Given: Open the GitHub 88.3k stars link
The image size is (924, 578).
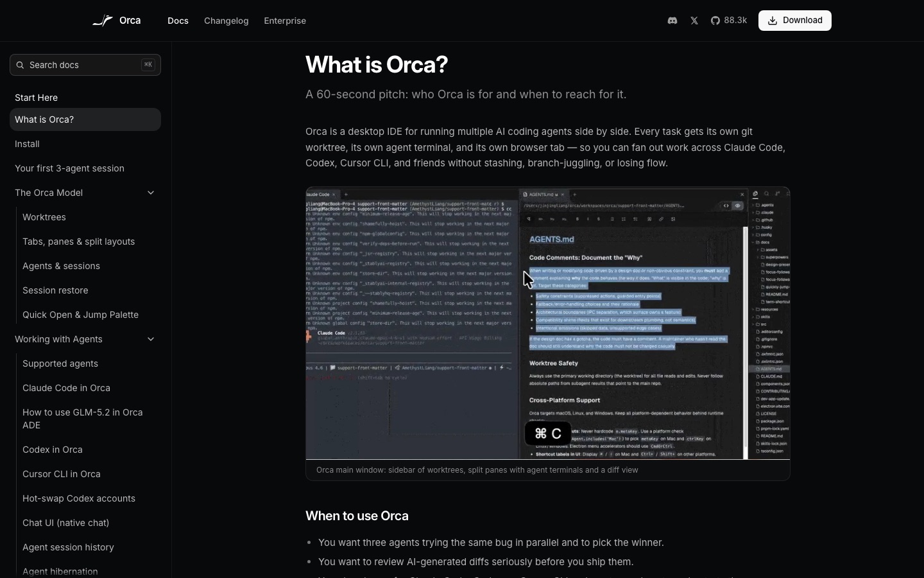Looking at the screenshot, I should [729, 21].
